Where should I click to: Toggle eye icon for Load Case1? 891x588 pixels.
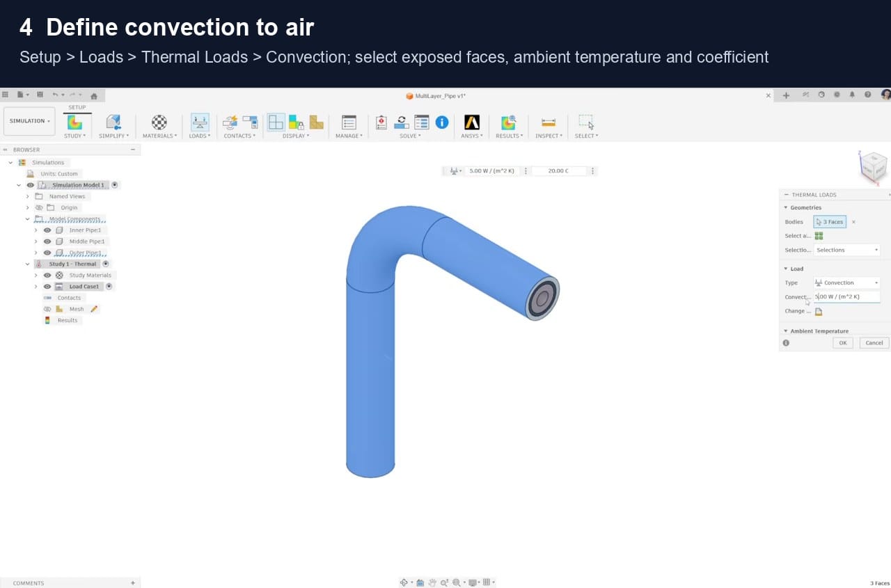(x=47, y=287)
